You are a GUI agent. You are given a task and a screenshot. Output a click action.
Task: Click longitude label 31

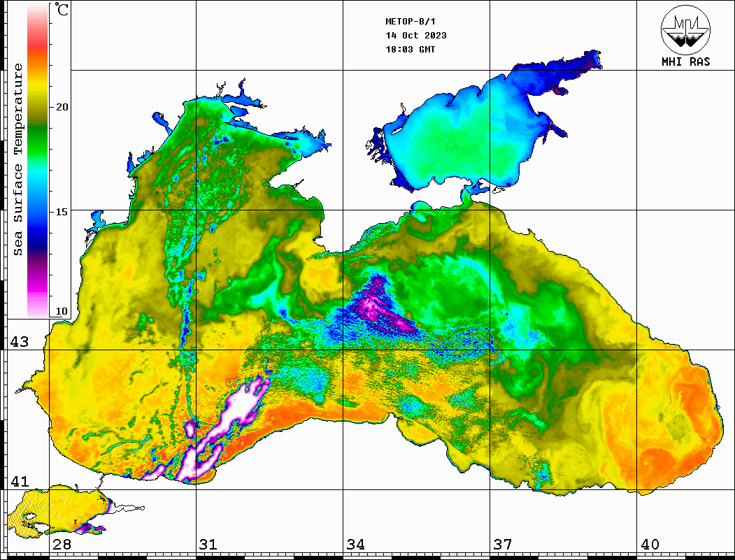click(x=208, y=545)
